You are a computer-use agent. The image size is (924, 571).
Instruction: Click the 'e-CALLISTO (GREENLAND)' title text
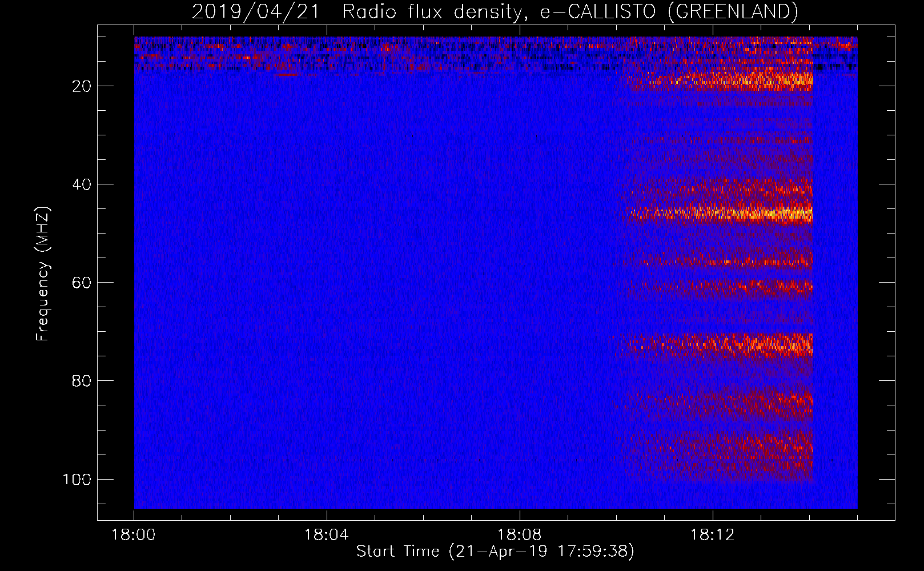click(x=669, y=12)
